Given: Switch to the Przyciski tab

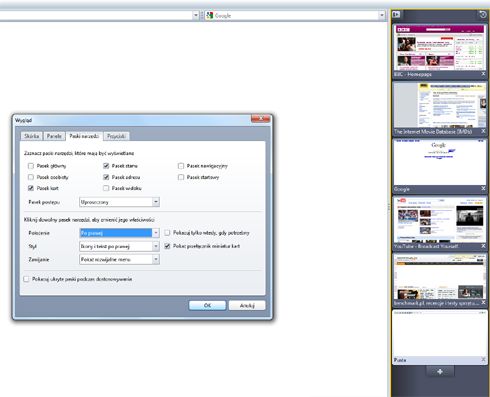Looking at the screenshot, I should coord(116,136).
